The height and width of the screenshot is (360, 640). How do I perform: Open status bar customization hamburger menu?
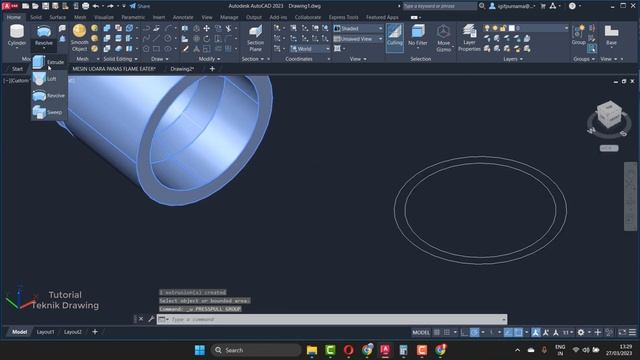pos(632,332)
